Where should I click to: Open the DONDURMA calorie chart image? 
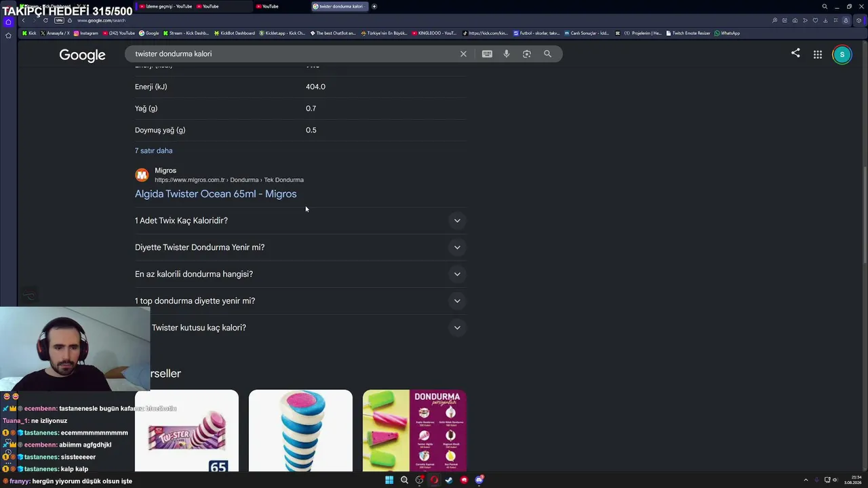[x=414, y=430]
